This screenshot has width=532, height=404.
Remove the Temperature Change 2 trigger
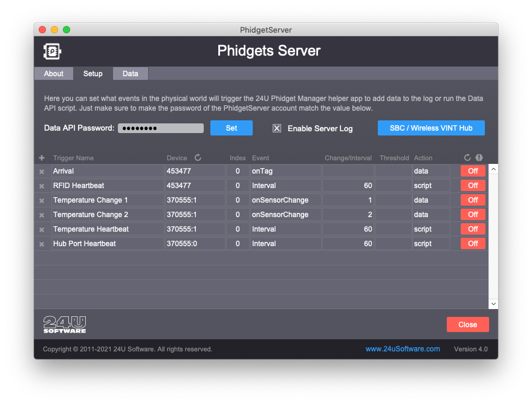pos(42,215)
